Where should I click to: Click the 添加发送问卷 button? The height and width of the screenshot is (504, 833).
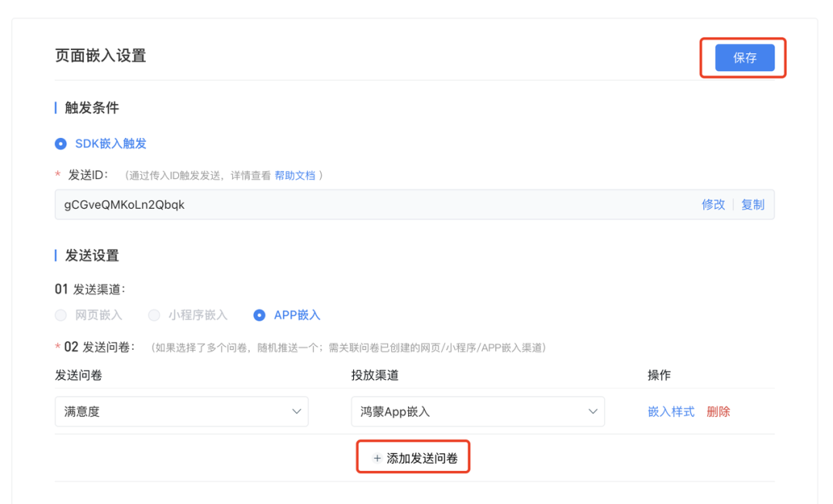tap(421, 459)
